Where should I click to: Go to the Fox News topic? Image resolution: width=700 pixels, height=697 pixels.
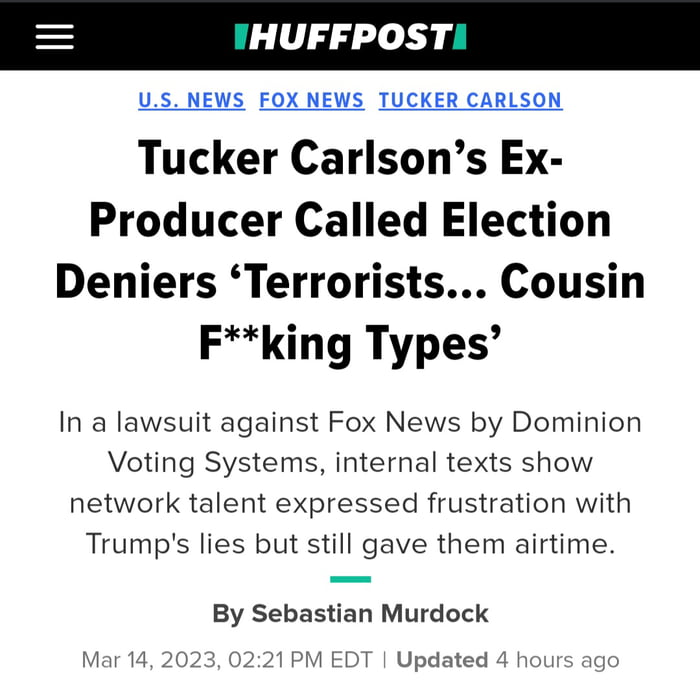[311, 100]
